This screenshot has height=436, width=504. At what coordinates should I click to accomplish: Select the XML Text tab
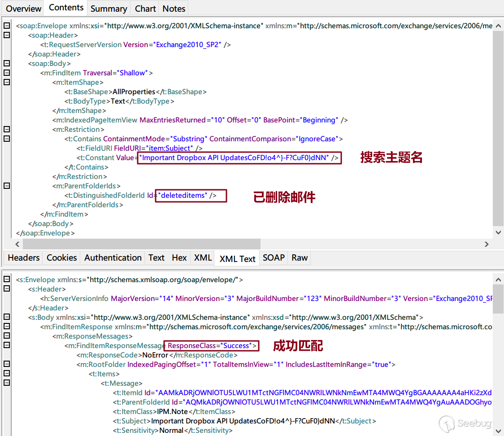pyautogui.click(x=237, y=258)
